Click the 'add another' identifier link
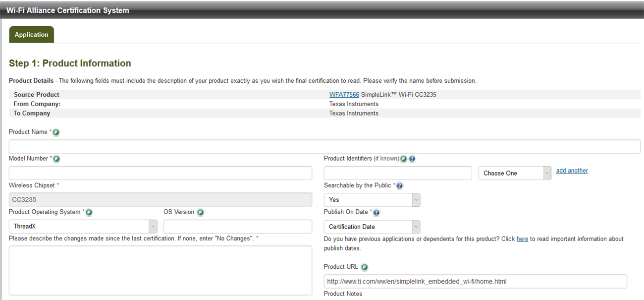The image size is (644, 300). (x=572, y=171)
